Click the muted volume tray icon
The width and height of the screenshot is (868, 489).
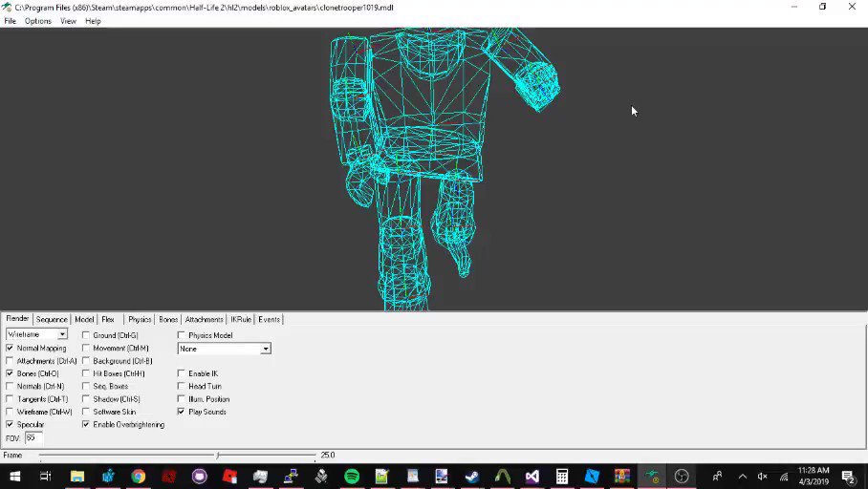(762, 477)
